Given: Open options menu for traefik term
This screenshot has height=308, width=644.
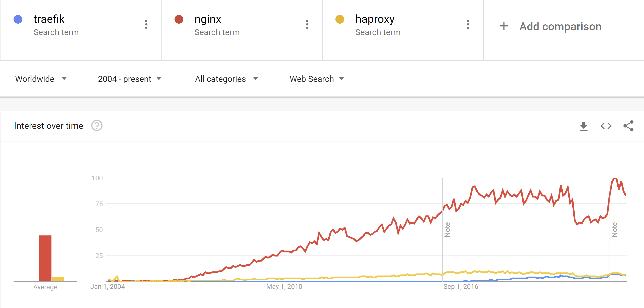Looking at the screenshot, I should pyautogui.click(x=146, y=24).
